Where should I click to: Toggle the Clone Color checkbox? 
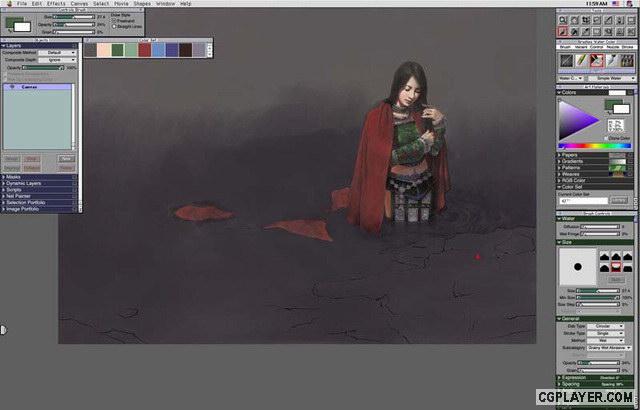607,138
